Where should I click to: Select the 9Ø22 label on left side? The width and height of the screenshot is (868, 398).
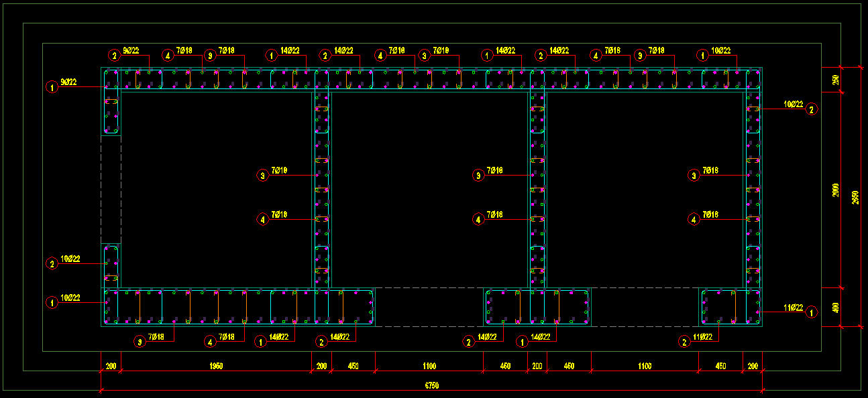pos(68,82)
